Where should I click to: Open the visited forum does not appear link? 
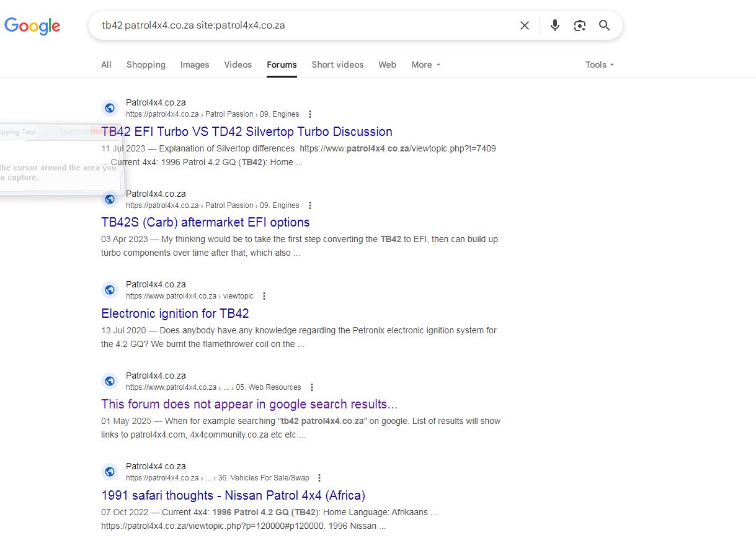click(x=249, y=404)
